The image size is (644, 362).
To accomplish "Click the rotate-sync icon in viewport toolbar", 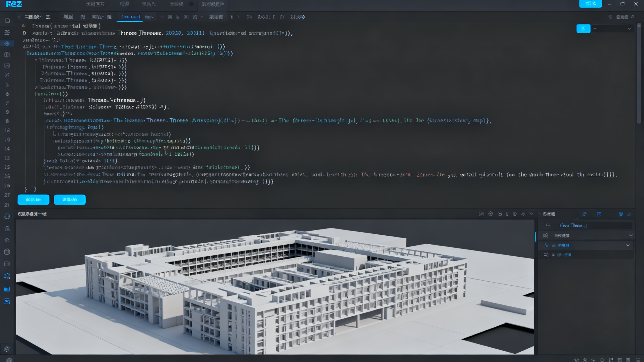I will point(515,214).
